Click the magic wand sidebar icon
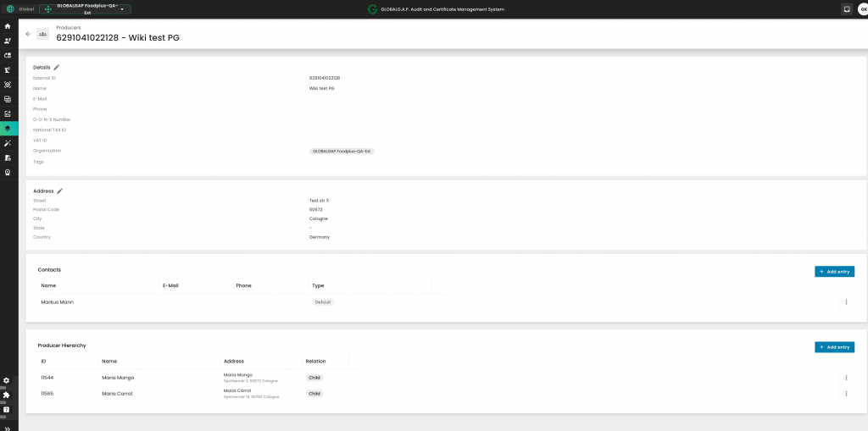This screenshot has height=431, width=868. 8,143
